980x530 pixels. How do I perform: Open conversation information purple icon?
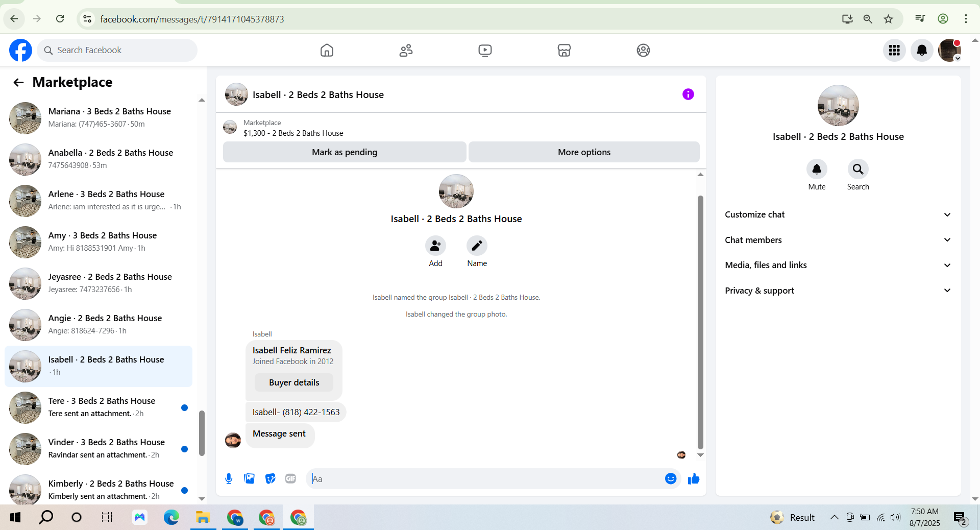pyautogui.click(x=688, y=94)
